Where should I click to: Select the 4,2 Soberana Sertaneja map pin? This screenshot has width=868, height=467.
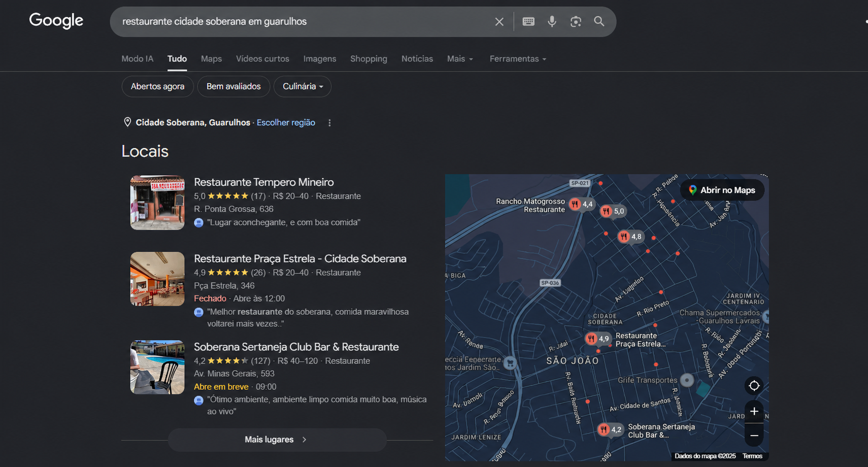610,429
